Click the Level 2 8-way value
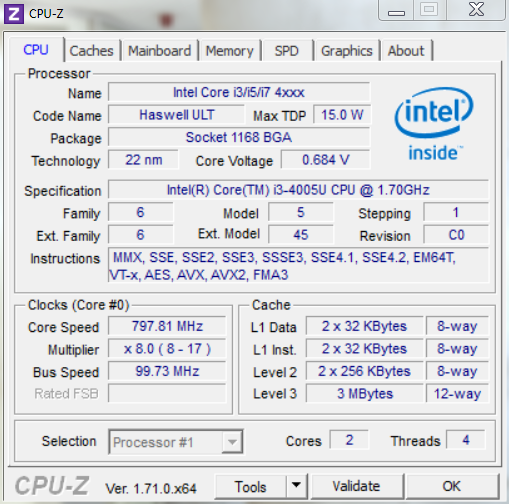Screen dimensions: 509x504 [x=457, y=371]
